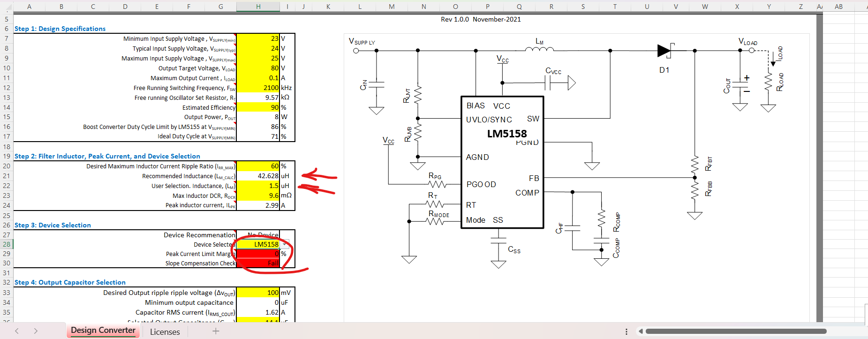This screenshot has height=339, width=868.
Task: Click the CIN capacitor symbol in schematic
Action: point(376,85)
